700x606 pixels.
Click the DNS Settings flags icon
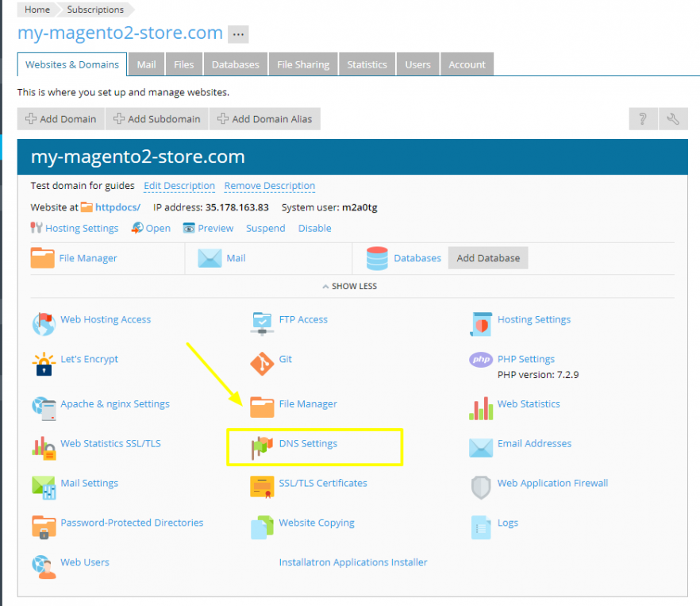click(x=262, y=448)
